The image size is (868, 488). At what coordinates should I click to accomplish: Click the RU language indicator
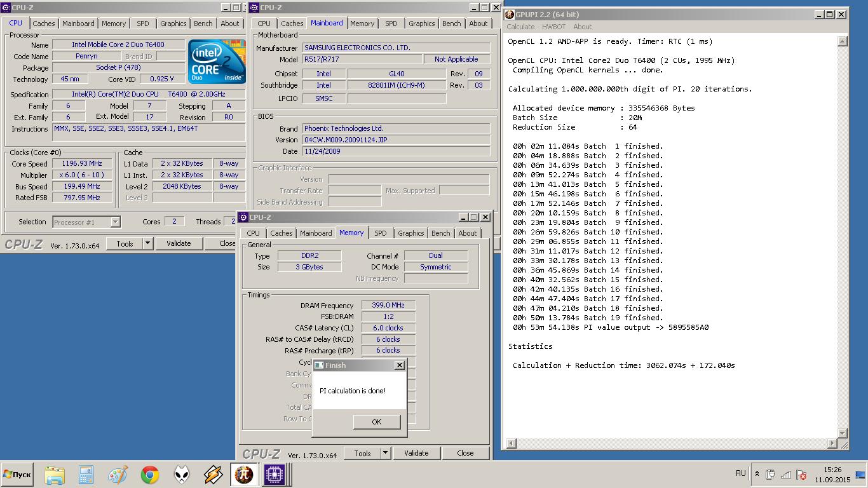pos(741,473)
